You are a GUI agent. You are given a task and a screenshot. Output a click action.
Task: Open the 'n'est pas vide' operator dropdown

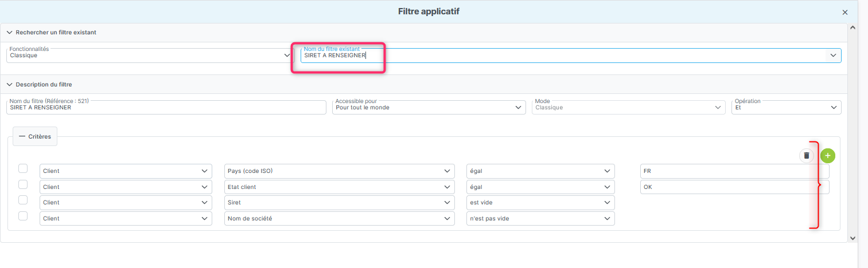[540, 219]
